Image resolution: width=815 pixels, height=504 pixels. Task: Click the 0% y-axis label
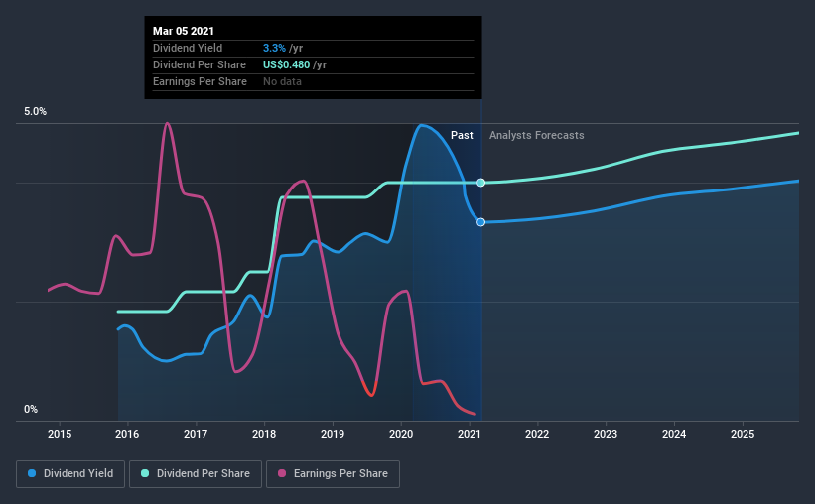[30, 409]
